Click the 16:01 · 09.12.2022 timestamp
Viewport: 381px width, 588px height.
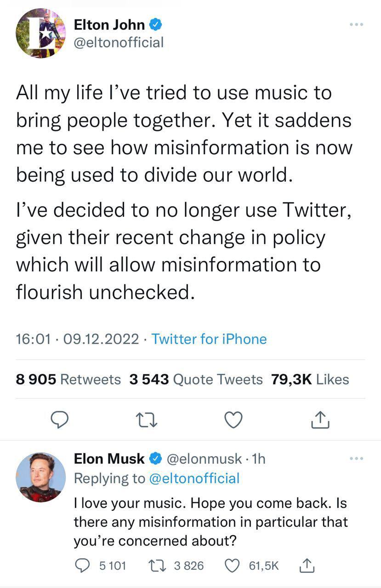coord(77,339)
